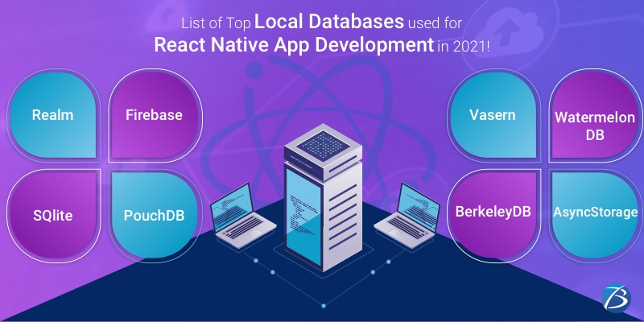Pick the BerkeleyDB tile

pyautogui.click(x=493, y=215)
